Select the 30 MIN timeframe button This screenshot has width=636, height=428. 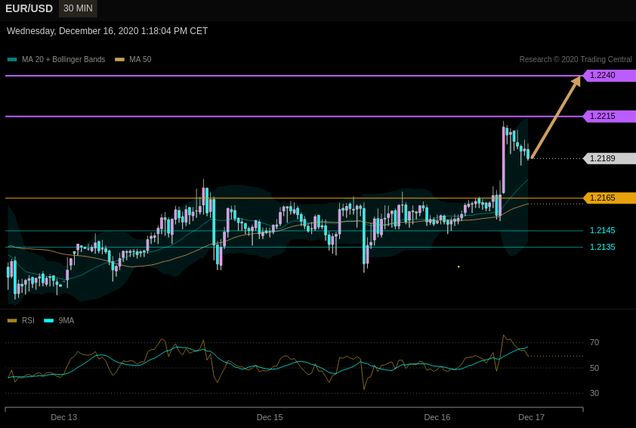coord(78,9)
